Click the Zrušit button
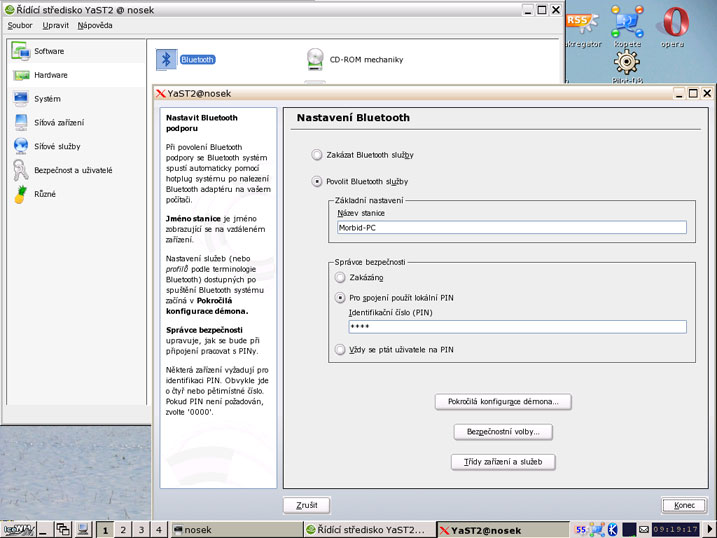This screenshot has width=717, height=538. (x=306, y=505)
